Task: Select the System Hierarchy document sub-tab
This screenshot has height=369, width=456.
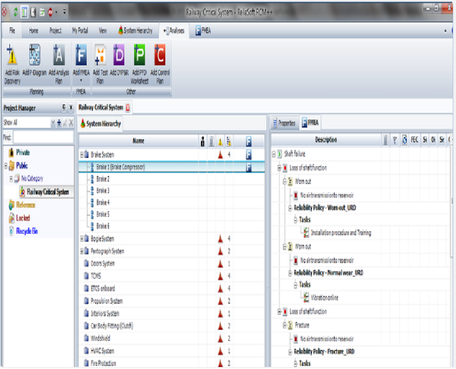Action: tap(100, 124)
